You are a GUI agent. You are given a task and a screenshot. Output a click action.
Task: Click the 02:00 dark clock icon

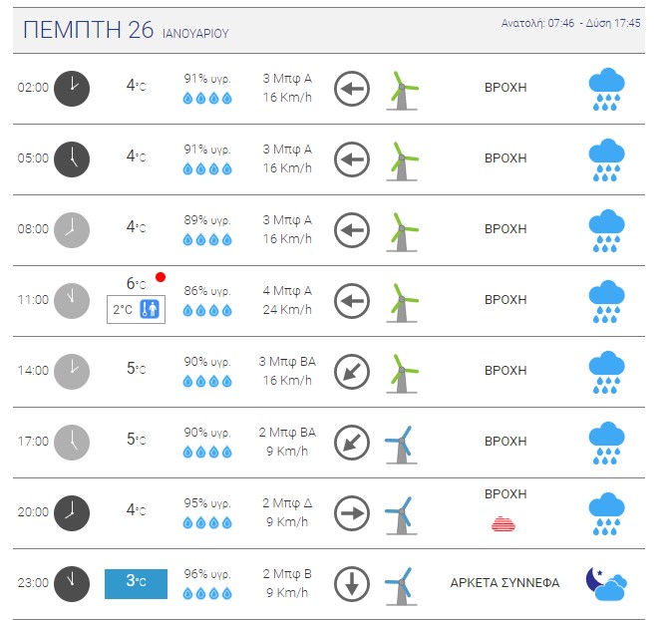(72, 89)
